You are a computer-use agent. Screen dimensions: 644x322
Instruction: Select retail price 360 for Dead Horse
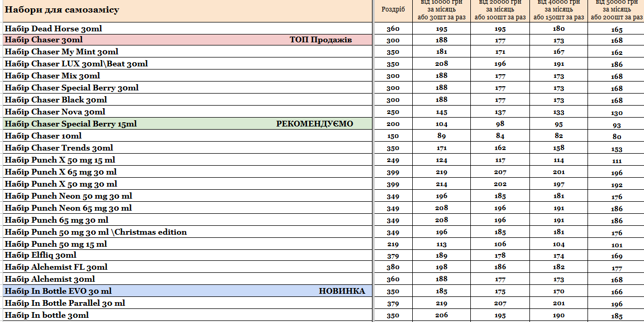pyautogui.click(x=393, y=29)
